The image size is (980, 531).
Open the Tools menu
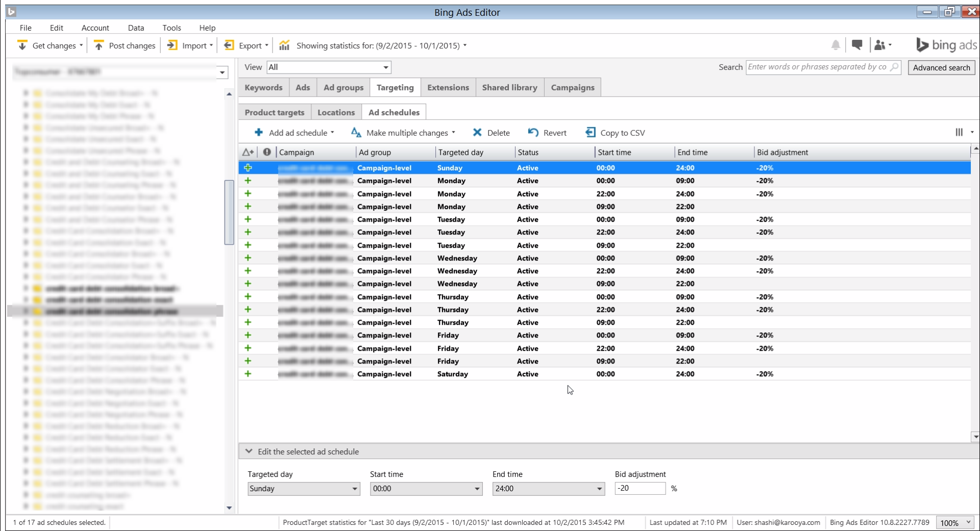[172, 28]
